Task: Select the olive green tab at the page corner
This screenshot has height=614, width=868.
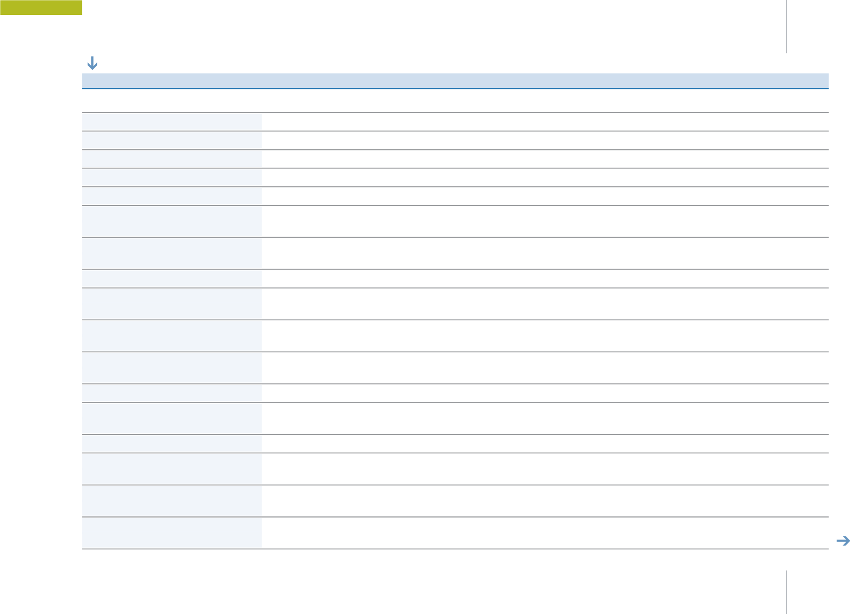Action: point(41,7)
